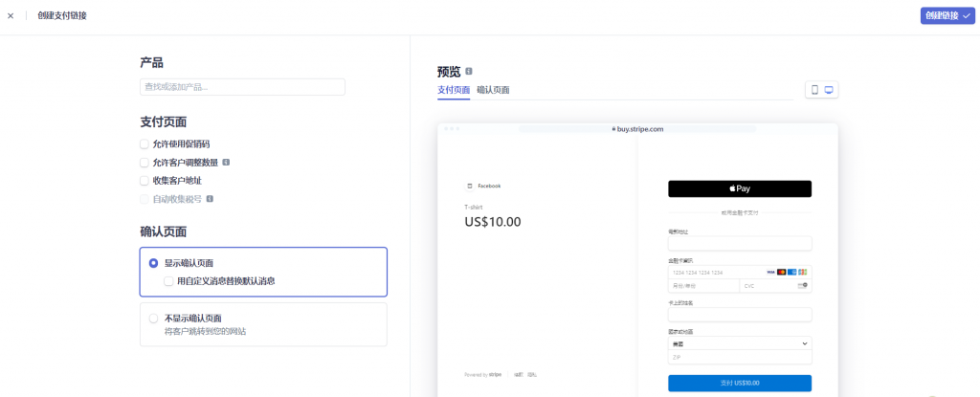Tick the 收集客户地址 checkbox
Screen dimensions: 980x397
pos(145,181)
